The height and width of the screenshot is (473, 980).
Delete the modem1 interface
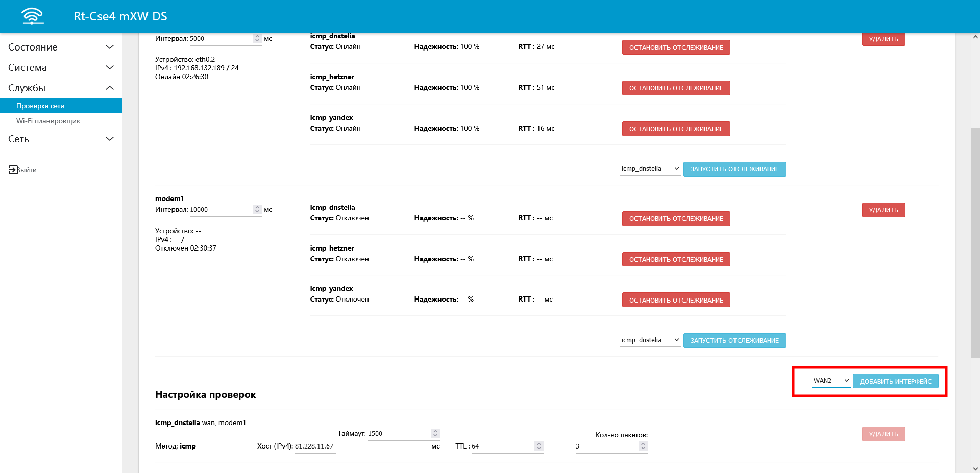coord(883,210)
